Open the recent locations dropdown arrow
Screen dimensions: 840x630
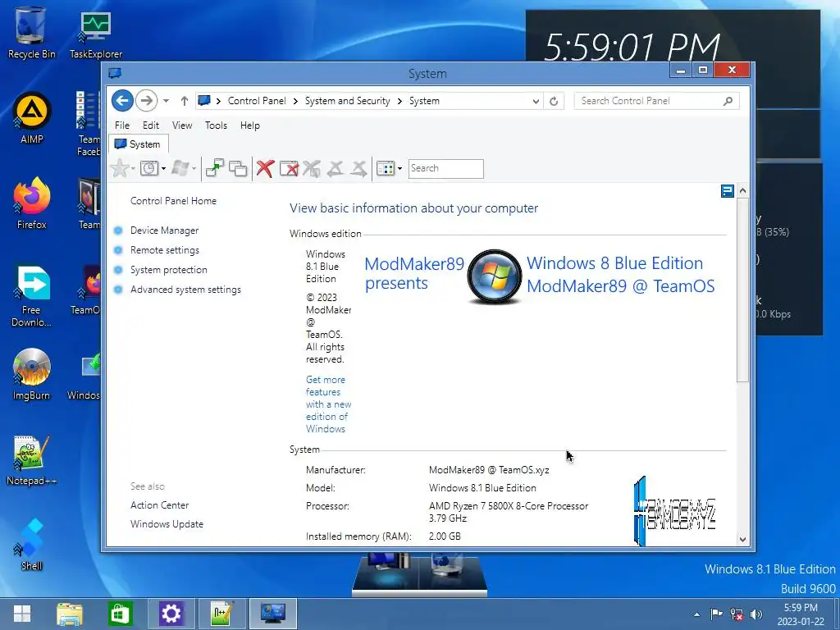coord(166,101)
